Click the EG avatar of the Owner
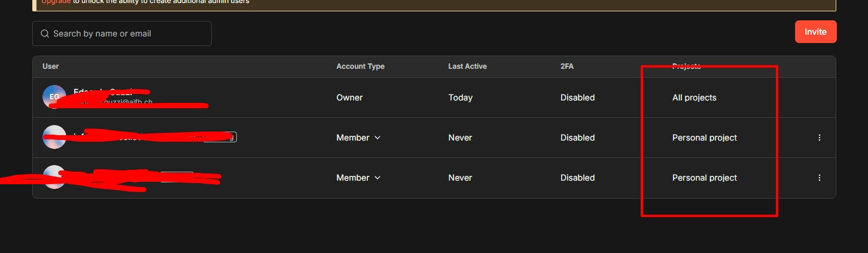The width and height of the screenshot is (868, 253). 54,97
